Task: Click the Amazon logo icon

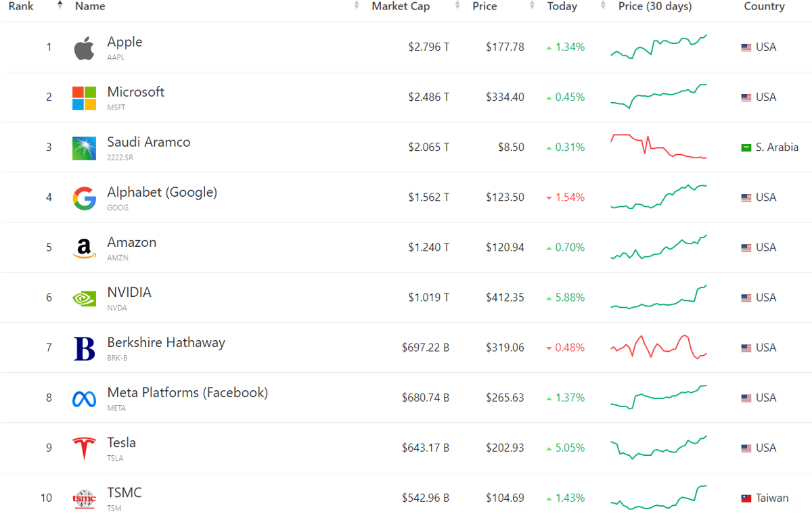Action: 85,248
